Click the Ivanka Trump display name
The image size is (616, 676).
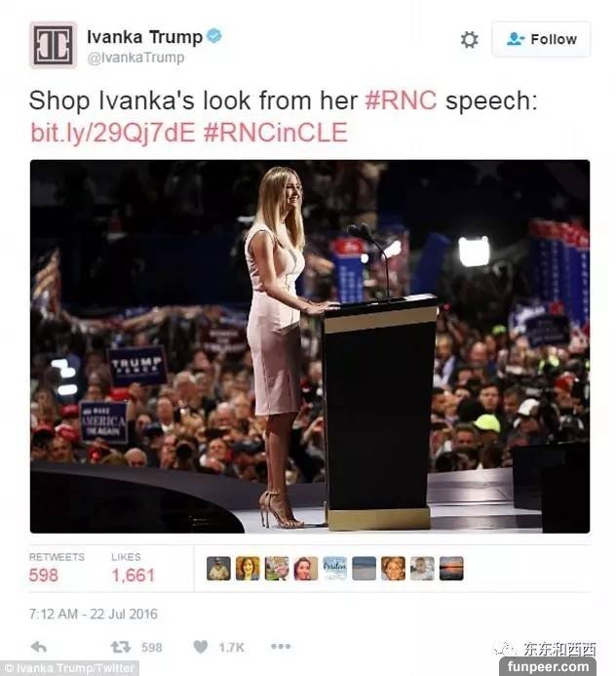(144, 37)
